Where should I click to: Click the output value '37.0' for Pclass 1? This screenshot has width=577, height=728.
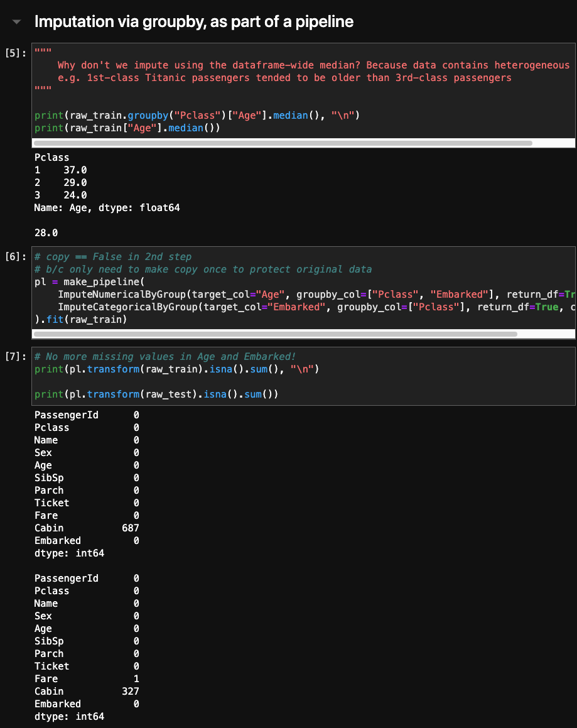[75, 170]
